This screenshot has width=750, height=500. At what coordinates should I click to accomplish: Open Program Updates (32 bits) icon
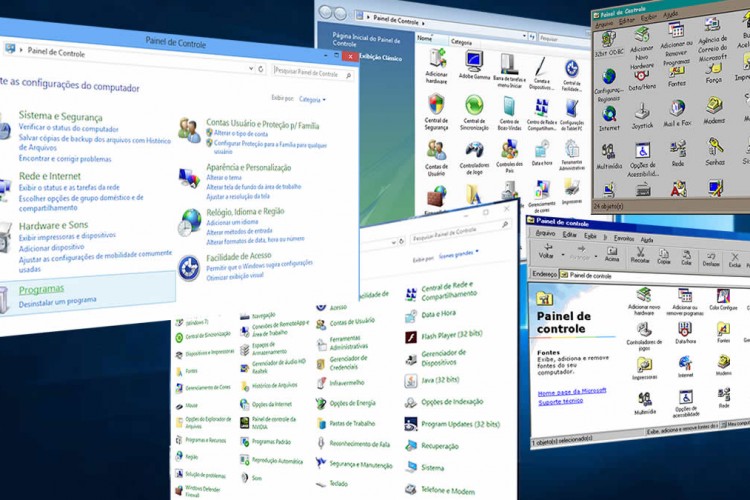[452, 424]
